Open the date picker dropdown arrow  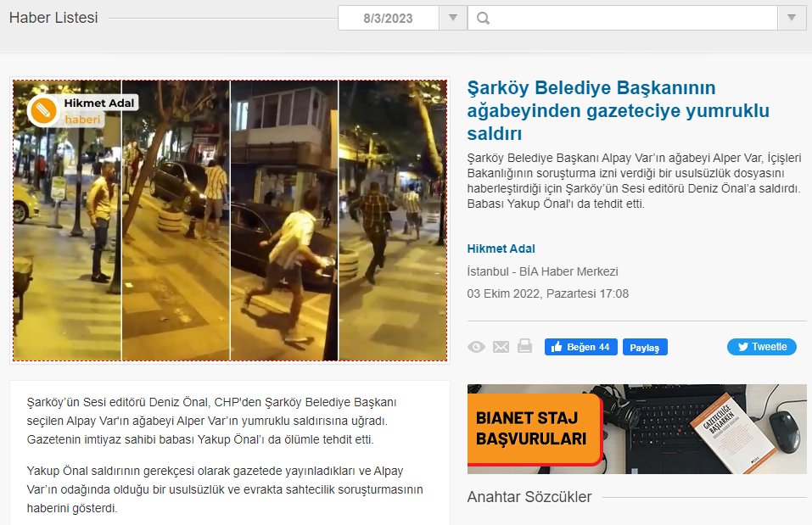click(453, 18)
